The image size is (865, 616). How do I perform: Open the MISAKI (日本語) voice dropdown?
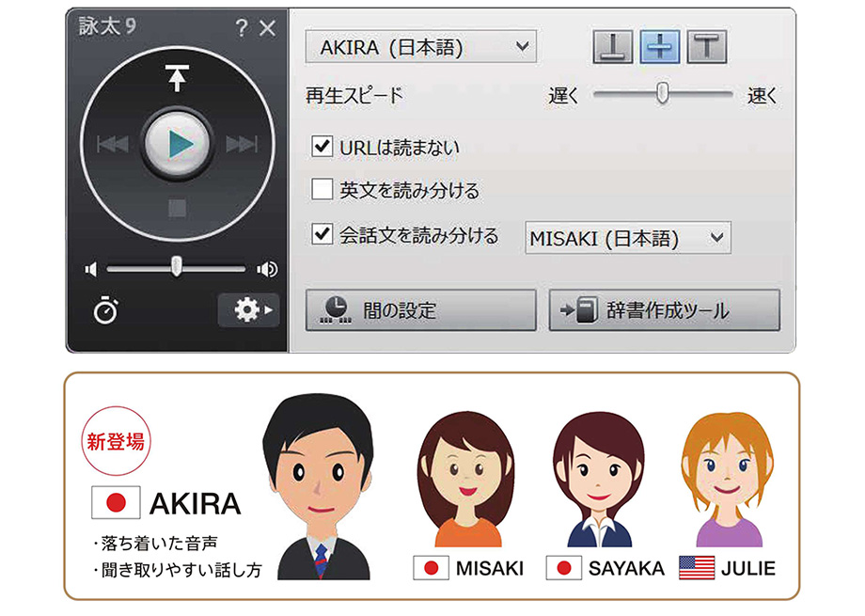628,238
